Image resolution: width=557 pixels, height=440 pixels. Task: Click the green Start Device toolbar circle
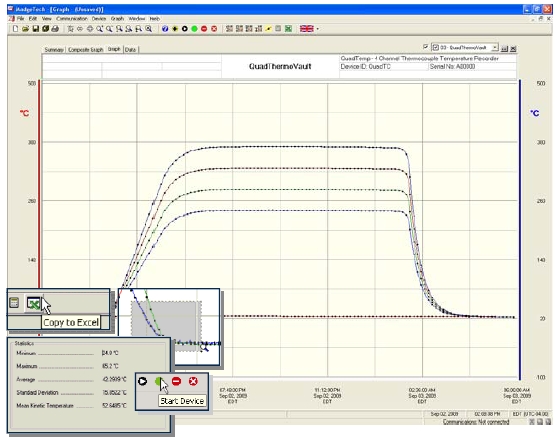click(x=194, y=29)
